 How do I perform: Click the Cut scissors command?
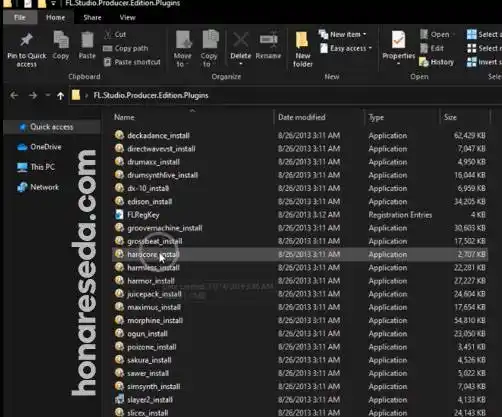(115, 34)
